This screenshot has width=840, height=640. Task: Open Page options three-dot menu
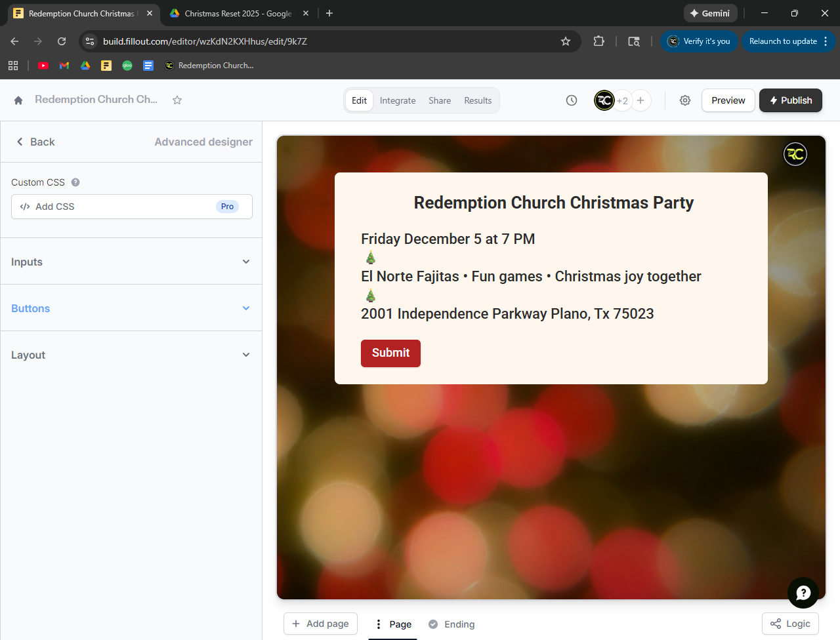pos(379,624)
